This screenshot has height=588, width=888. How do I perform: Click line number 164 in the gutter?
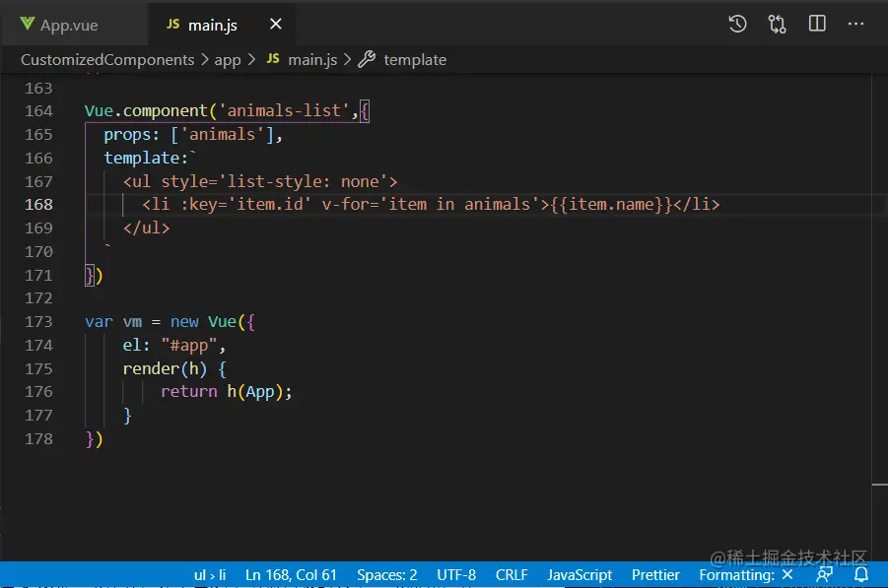[x=38, y=111]
